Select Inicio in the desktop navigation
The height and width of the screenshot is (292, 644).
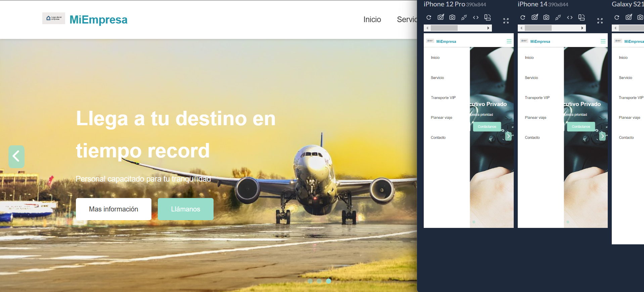372,19
